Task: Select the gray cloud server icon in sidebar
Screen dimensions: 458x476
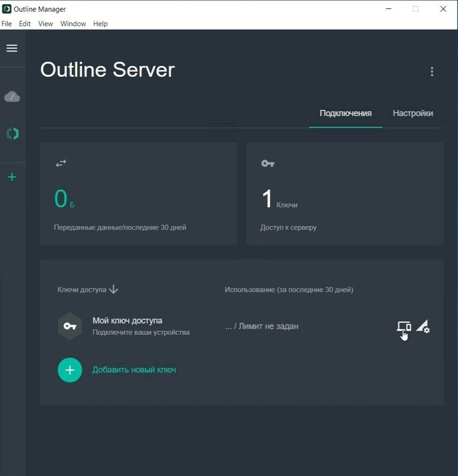Action: coord(12,97)
